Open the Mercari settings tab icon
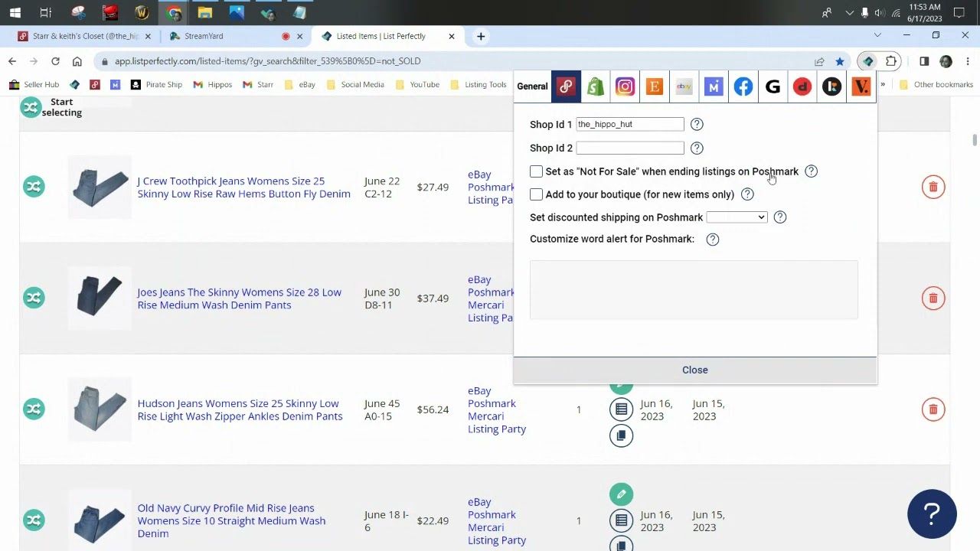 pos(714,86)
